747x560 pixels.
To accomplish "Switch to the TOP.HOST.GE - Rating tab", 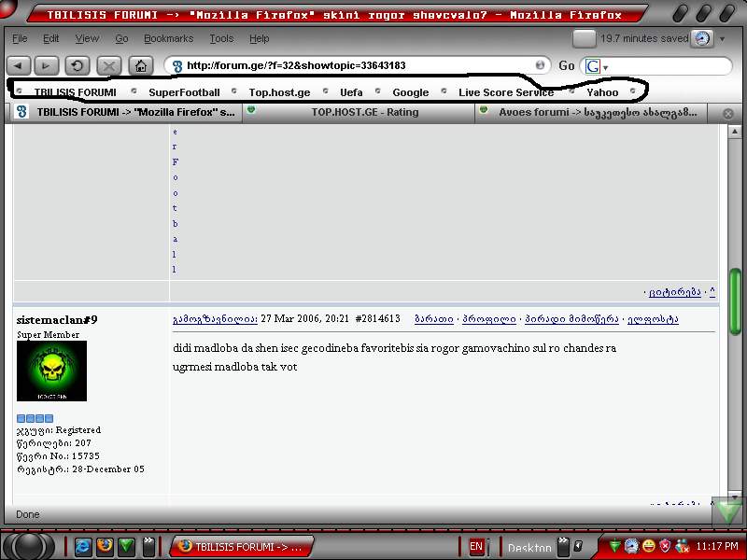I will click(x=359, y=112).
